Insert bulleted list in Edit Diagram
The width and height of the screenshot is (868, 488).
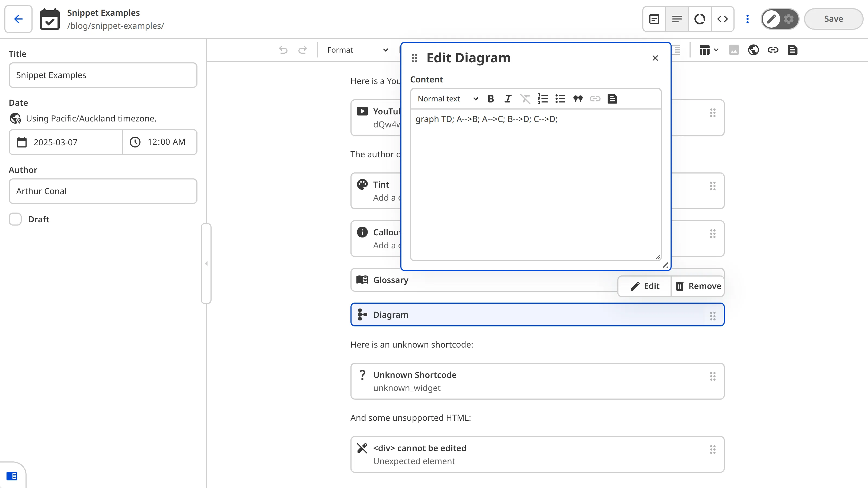560,99
